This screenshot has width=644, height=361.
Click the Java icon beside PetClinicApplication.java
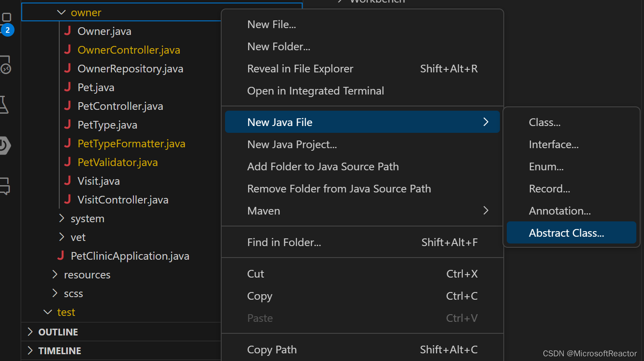coord(61,256)
